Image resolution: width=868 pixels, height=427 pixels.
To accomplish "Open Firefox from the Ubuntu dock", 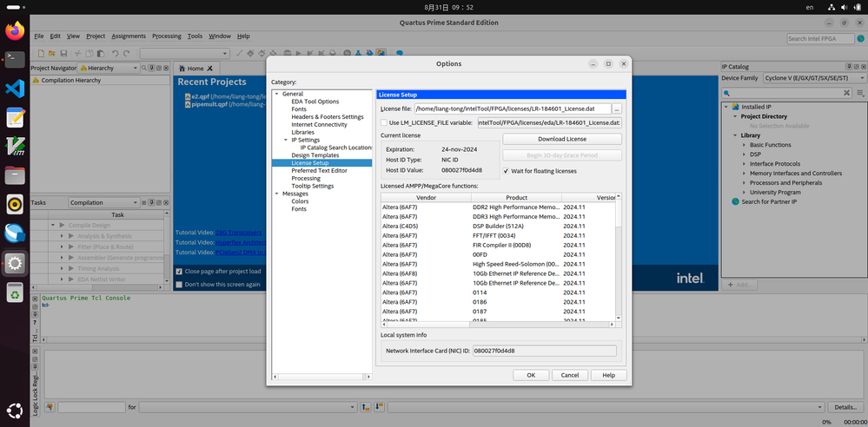I will (15, 31).
